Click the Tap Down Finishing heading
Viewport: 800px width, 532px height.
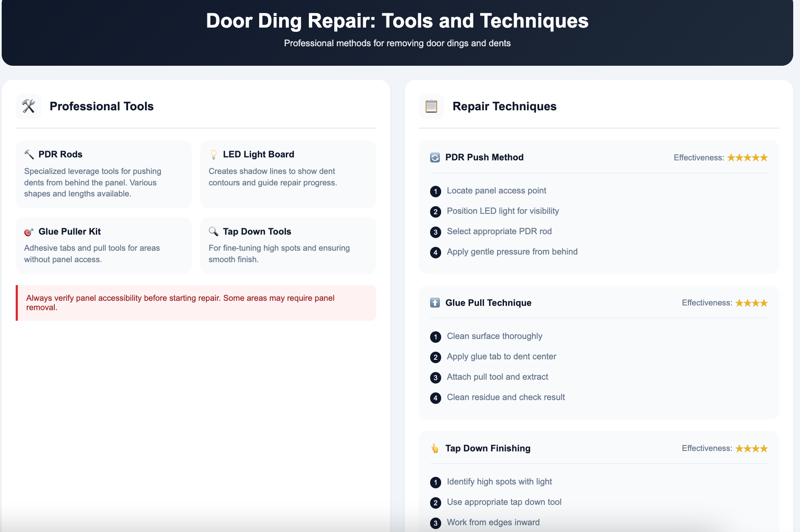[487, 448]
